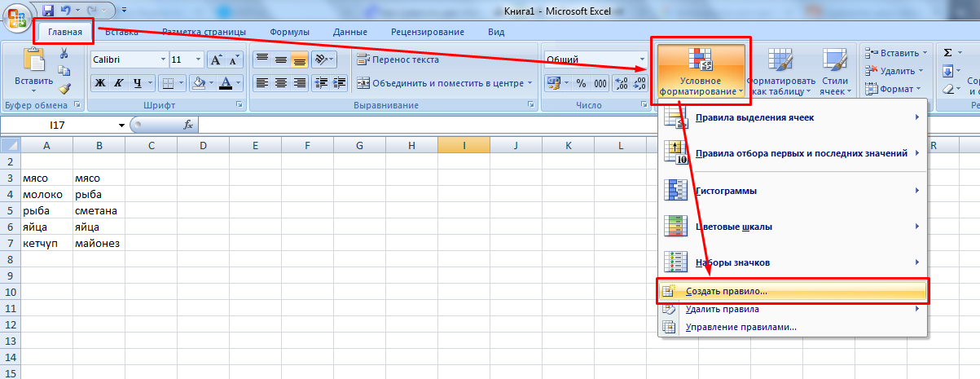Center-align text horizontally
Image resolution: width=980 pixels, height=379 pixels.
click(x=281, y=83)
